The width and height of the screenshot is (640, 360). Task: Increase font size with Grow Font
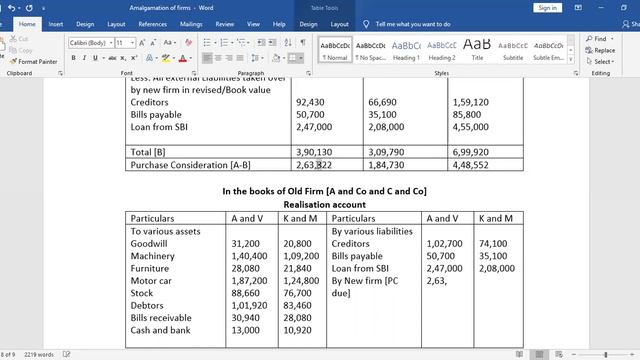click(x=142, y=42)
